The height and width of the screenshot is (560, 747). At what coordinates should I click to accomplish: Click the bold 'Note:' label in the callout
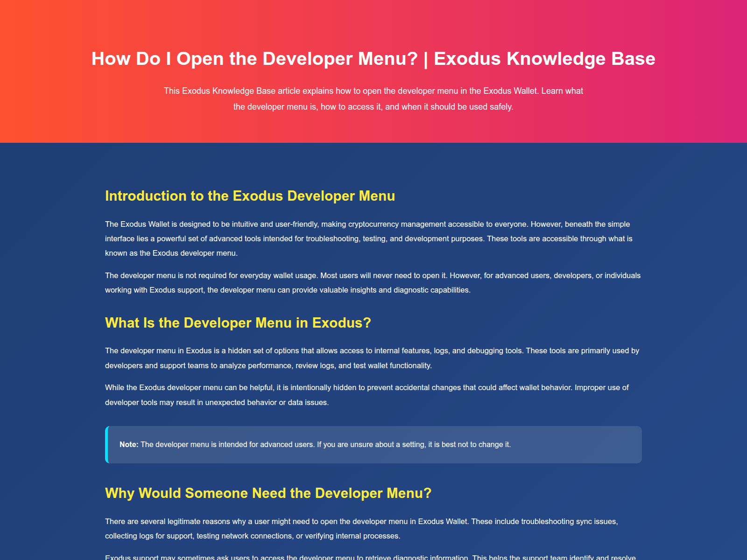pos(129,445)
